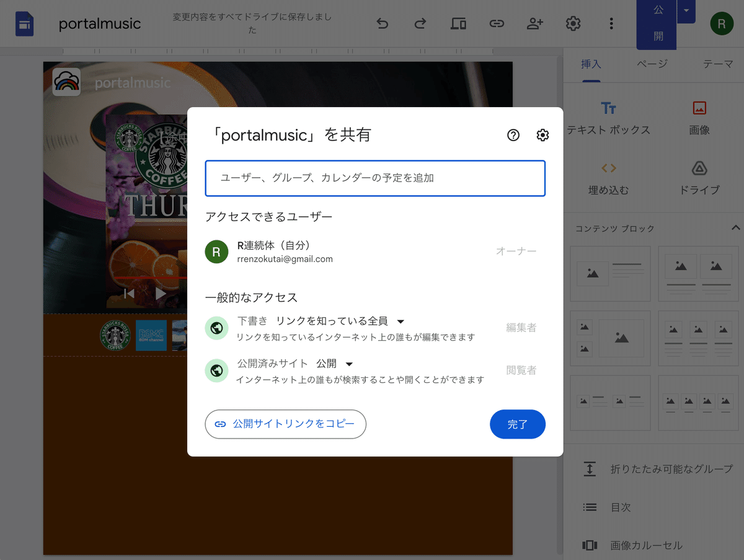Click the 公開 publish button
744x560 pixels.
tap(657, 24)
